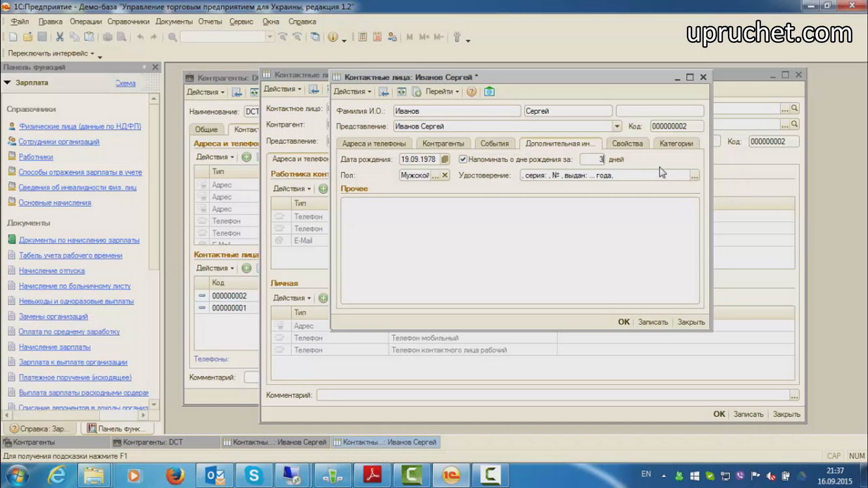Screen dimensions: 868x488
Task: Switch to the Категории tab
Action: 676,143
